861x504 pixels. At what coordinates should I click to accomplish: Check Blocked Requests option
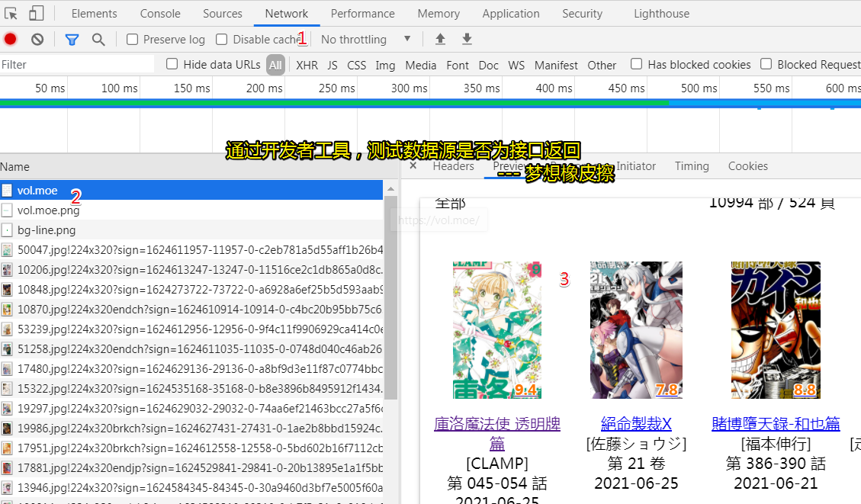[766, 64]
